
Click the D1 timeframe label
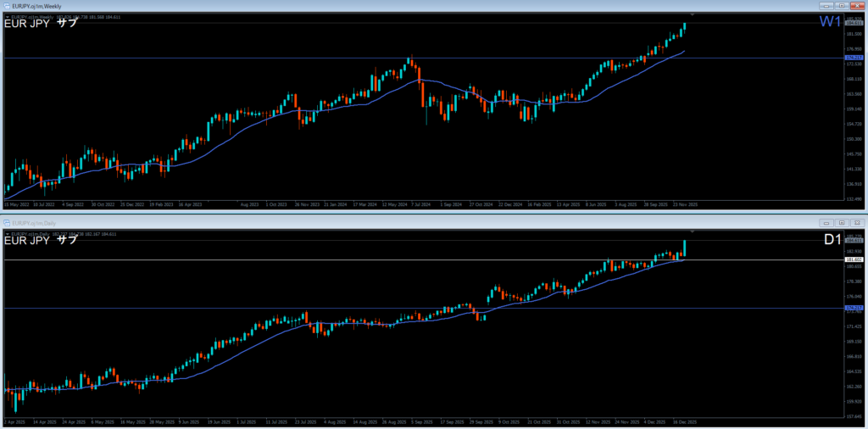point(831,240)
